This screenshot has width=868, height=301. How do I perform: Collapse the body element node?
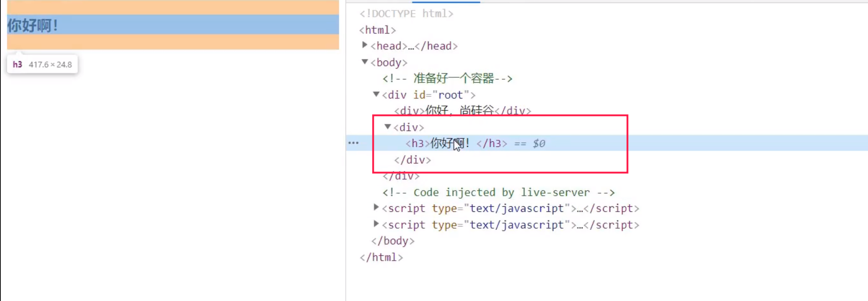click(364, 62)
